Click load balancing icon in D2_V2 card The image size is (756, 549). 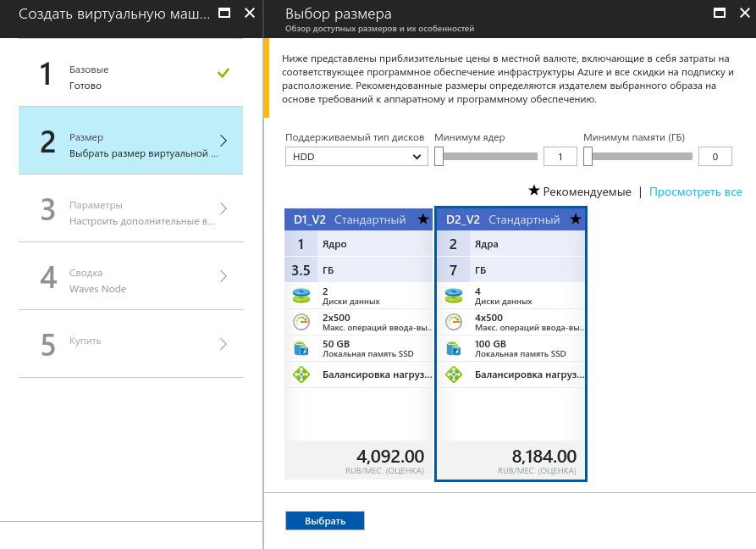(454, 374)
